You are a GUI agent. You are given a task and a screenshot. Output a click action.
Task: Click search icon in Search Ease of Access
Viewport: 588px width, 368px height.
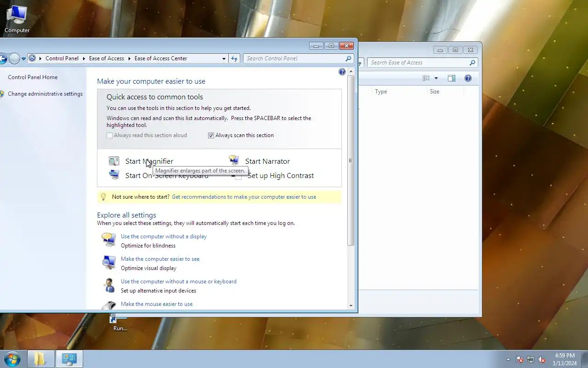[472, 63]
